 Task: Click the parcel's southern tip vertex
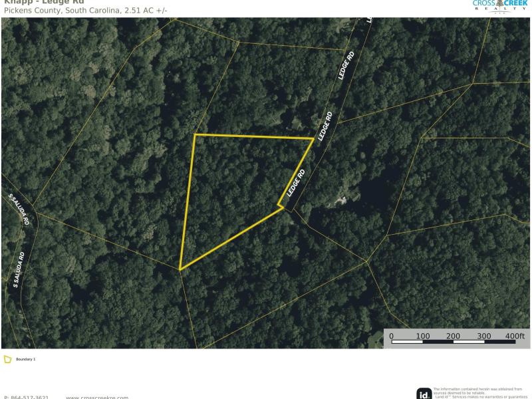click(x=180, y=269)
